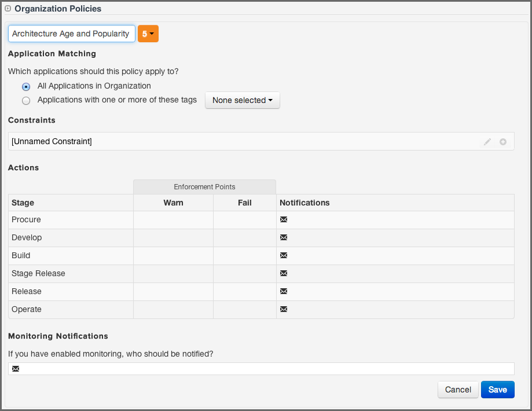Open the None selected tags dropdown

point(242,100)
